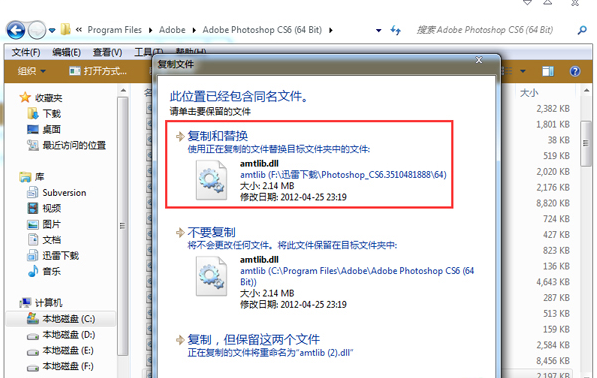
Task: Click the 2,382 KB size cell
Action: tap(553, 109)
